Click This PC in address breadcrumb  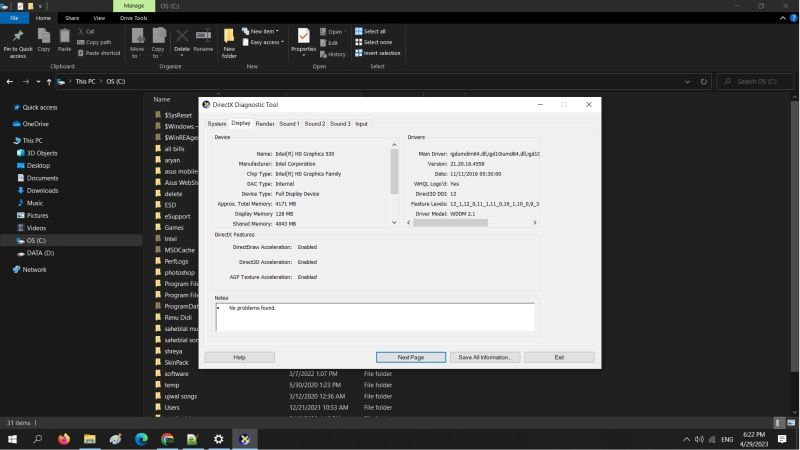[85, 82]
